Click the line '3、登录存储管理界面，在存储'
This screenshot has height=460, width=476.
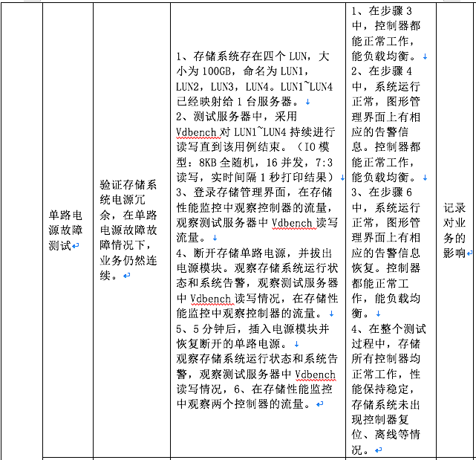(255, 192)
